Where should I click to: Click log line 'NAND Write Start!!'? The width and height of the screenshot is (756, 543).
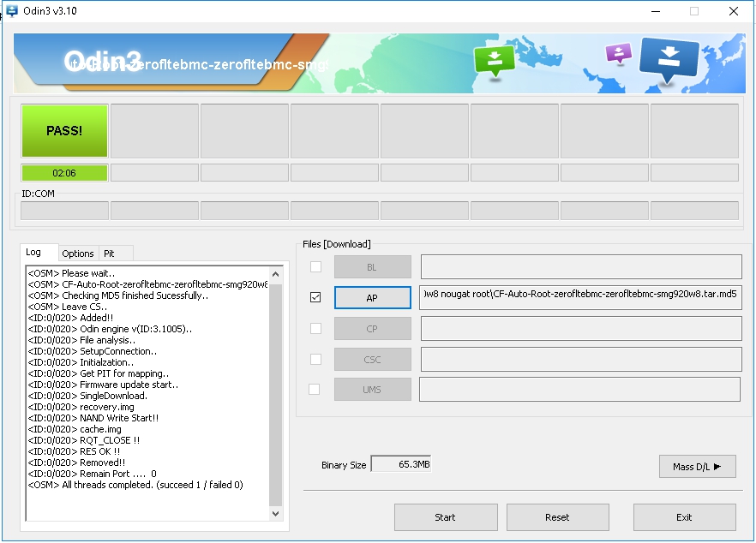[x=93, y=418]
